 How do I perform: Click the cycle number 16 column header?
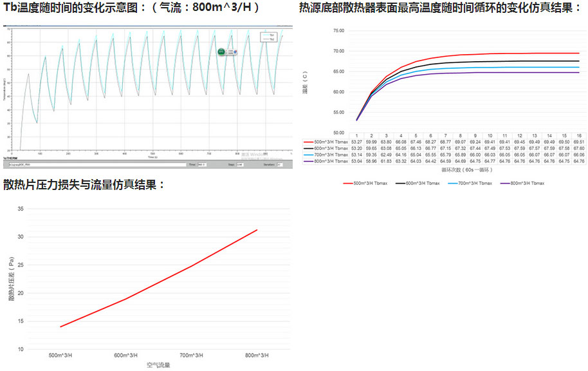tap(579, 135)
